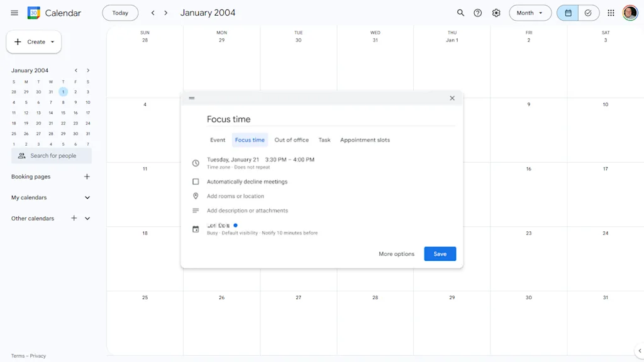Go to next month in header
The image size is (644, 362).
tap(166, 13)
